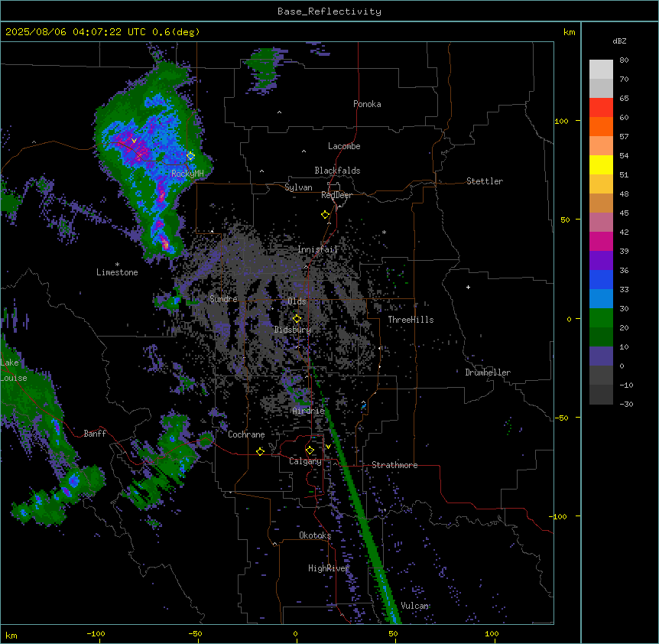Click the Calgary city label
Screen dimensions: 659x644
point(305,461)
